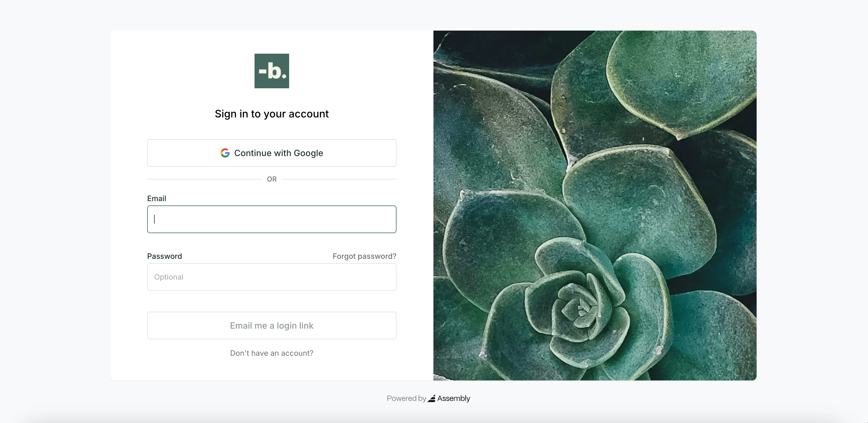The height and width of the screenshot is (423, 868).
Task: Click the green -b. brand logo
Action: pyautogui.click(x=272, y=71)
